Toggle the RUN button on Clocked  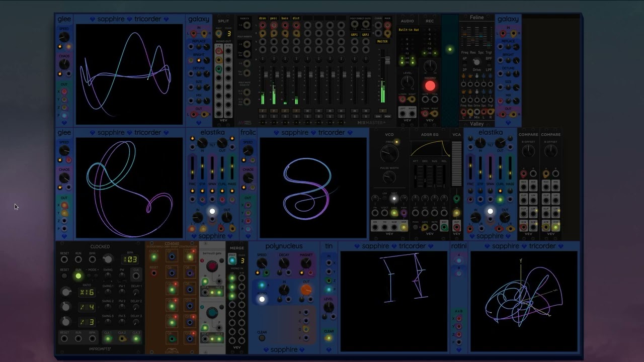click(x=78, y=276)
